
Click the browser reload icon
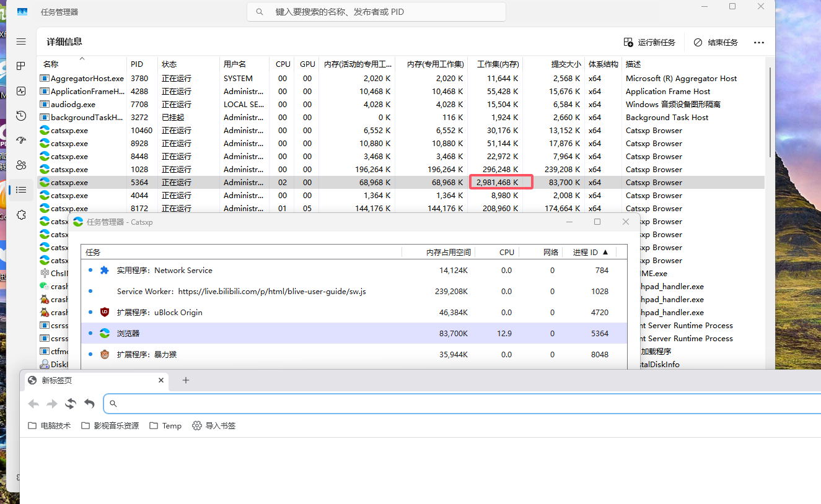(71, 404)
